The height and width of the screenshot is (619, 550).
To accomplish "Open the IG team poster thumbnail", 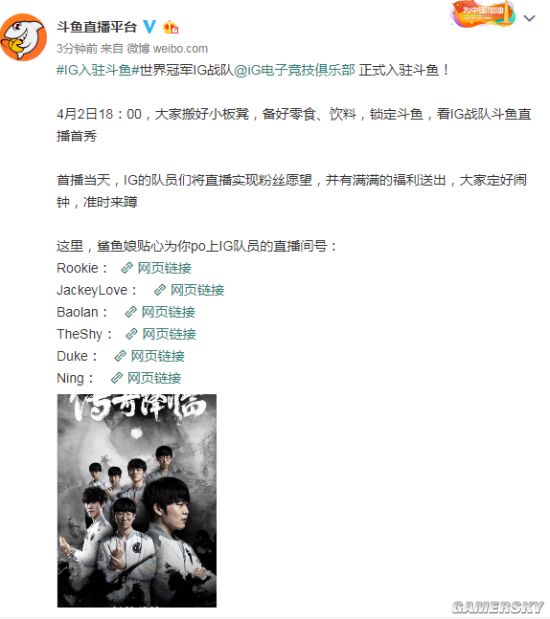I will click(137, 500).
